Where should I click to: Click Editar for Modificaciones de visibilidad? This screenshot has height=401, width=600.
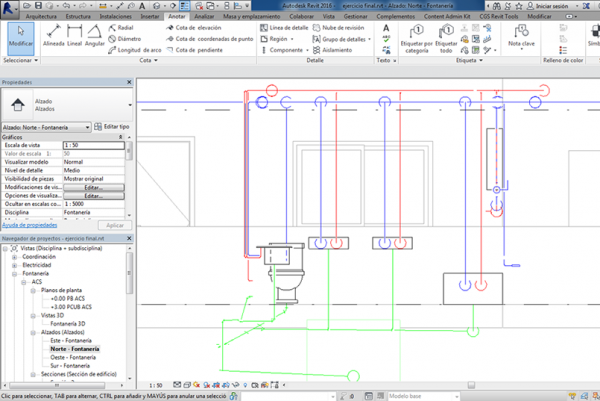[x=93, y=187]
